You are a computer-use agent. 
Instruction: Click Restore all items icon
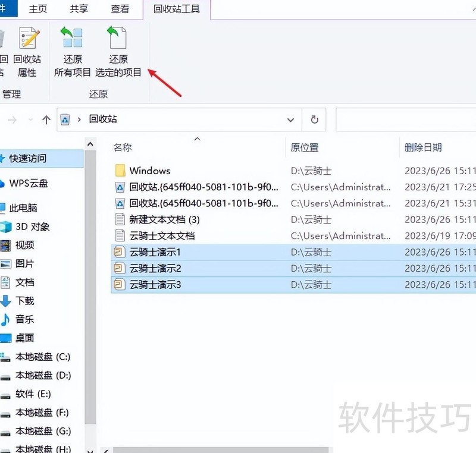tap(71, 37)
